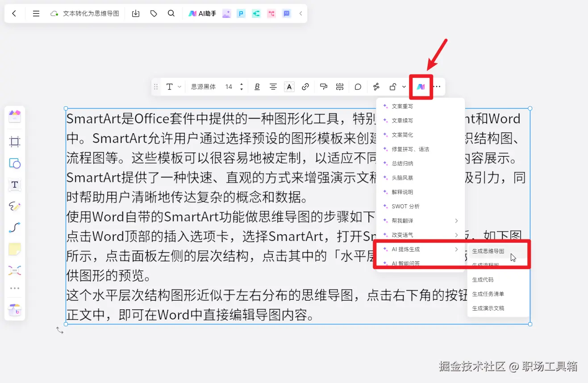Screen dimensions: 588x383
Task: Click the document title 文本转化为思维导图
Action: (91, 14)
